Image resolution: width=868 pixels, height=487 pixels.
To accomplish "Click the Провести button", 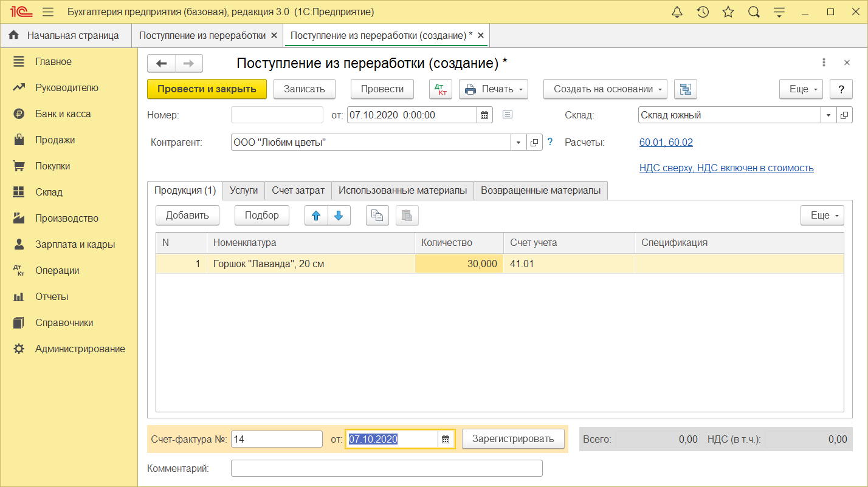I will point(382,89).
